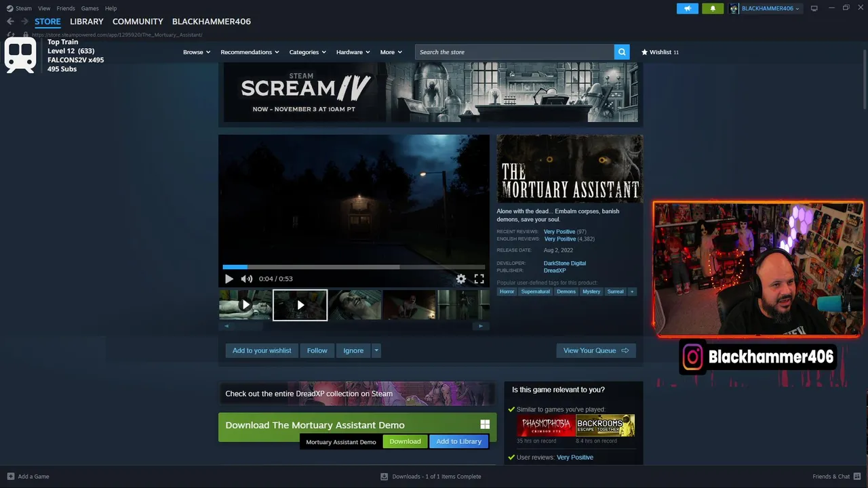Open the Friends & Chat icon

[x=856, y=476]
